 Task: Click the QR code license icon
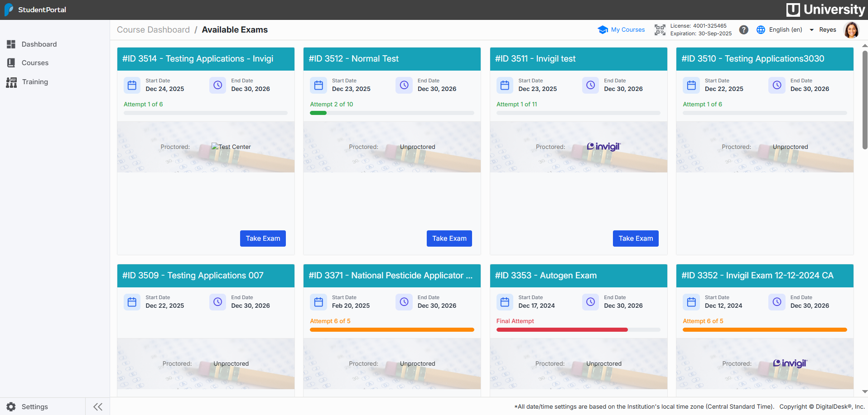tap(660, 30)
